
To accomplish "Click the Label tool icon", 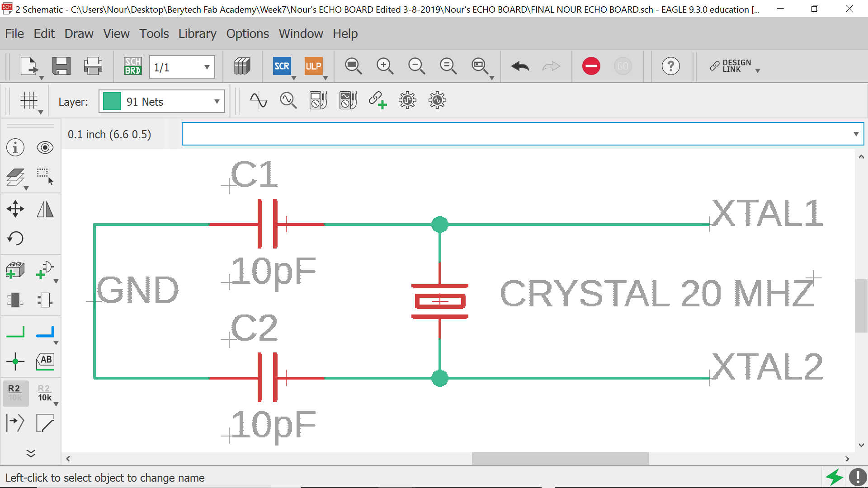I will tap(45, 361).
